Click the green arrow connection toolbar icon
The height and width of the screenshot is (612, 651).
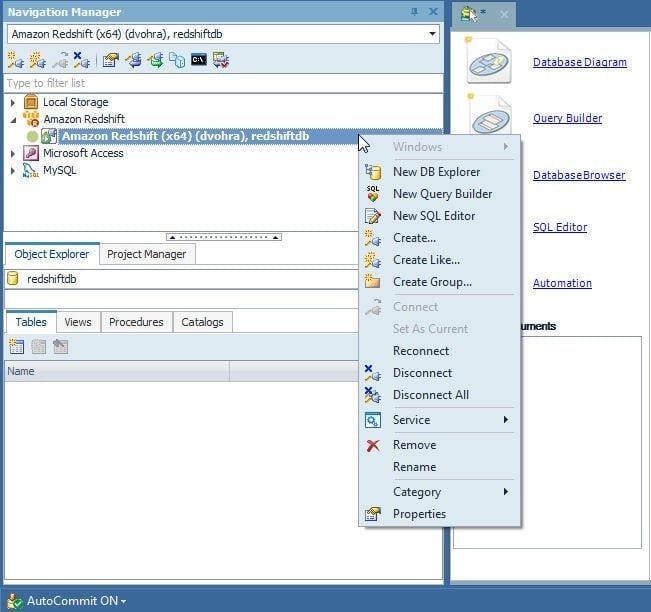(155, 60)
